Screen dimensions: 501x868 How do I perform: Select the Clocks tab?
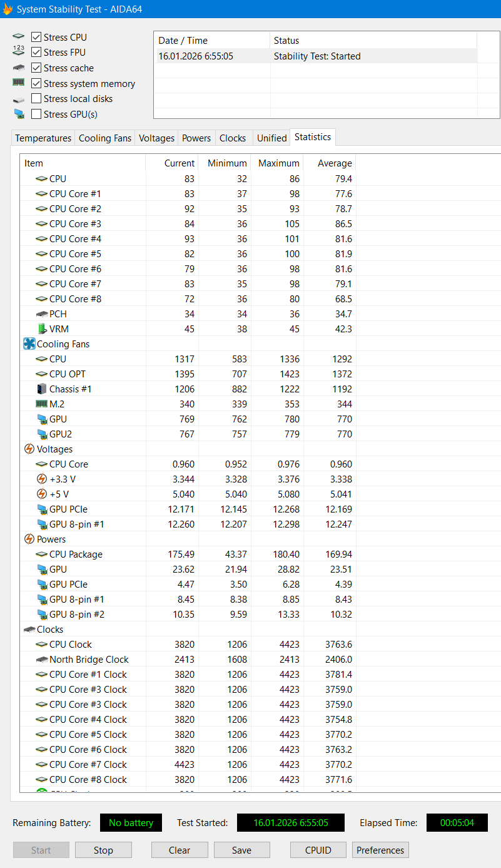coord(233,138)
